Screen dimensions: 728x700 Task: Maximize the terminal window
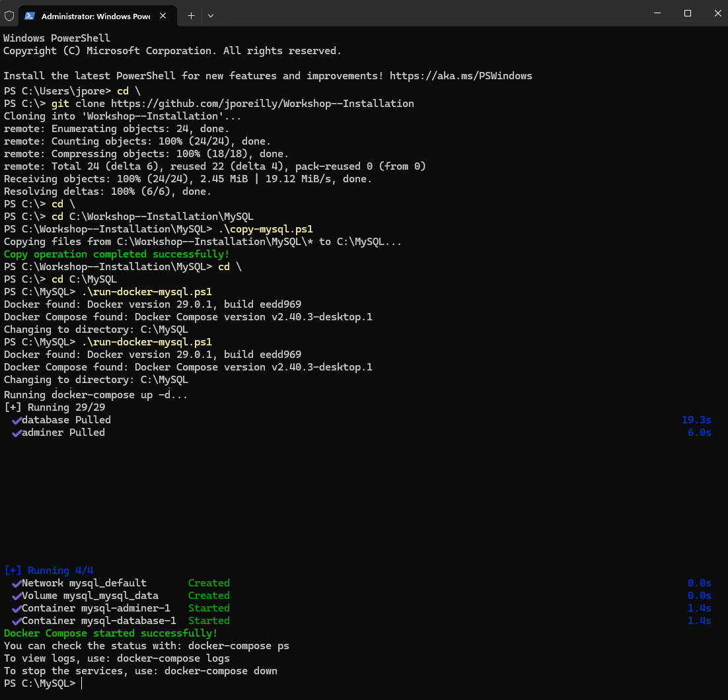pyautogui.click(x=687, y=13)
